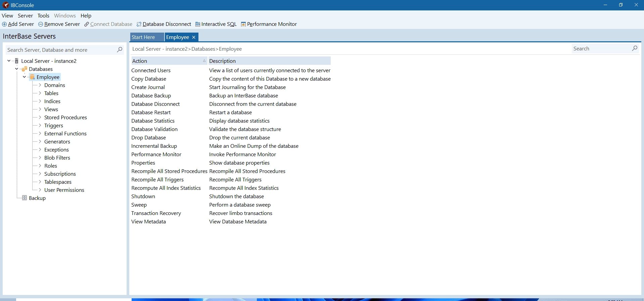The width and height of the screenshot is (644, 301).
Task: Switch to the Start Here tab
Action: point(147,37)
